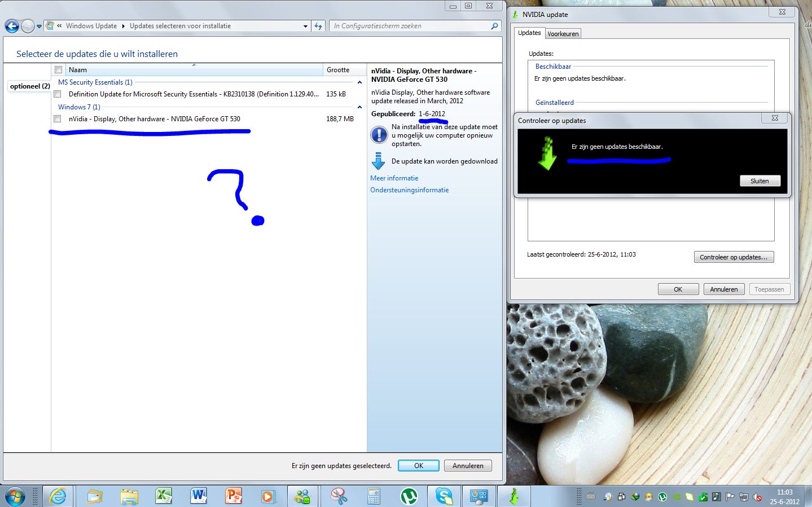Collapse the Windows 7 update group
The width and height of the screenshot is (812, 507).
tap(359, 107)
